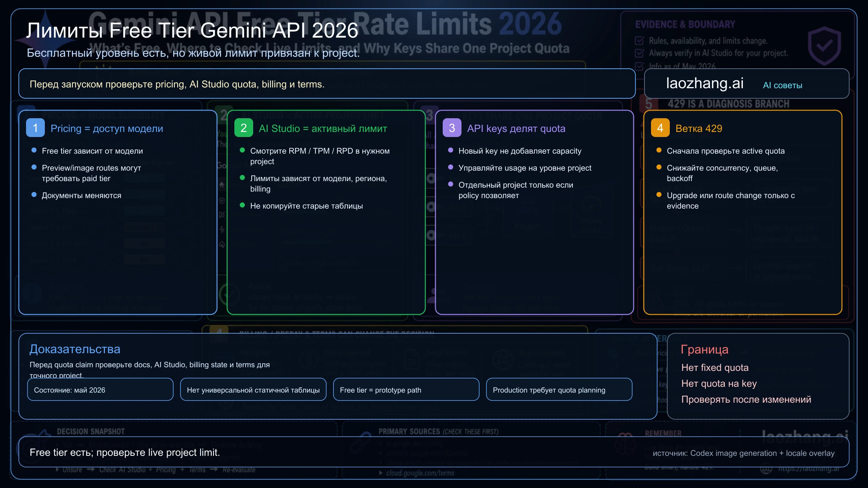Click the line 'Проверять после изменений'

pos(746,399)
